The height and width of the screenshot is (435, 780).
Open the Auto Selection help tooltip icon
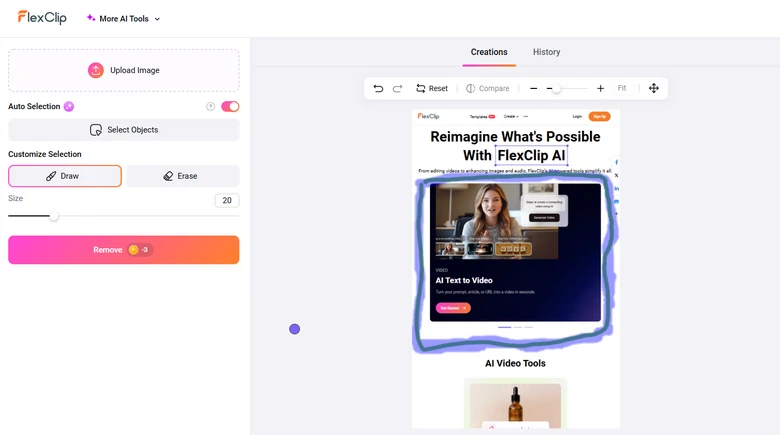[210, 106]
